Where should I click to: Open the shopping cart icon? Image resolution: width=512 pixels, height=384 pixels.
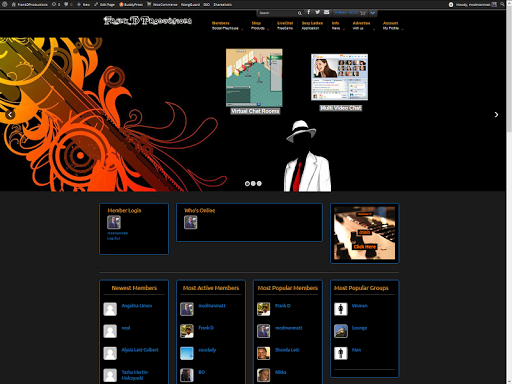[363, 13]
